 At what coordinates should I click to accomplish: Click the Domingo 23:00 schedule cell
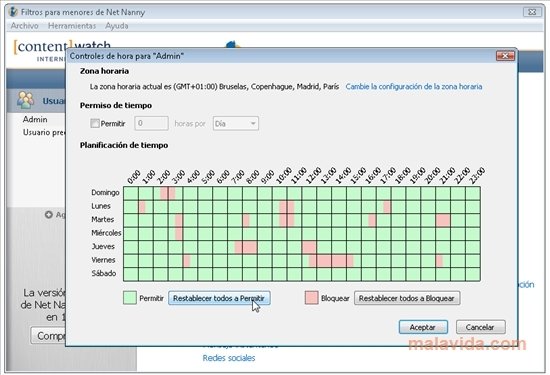pos(473,193)
